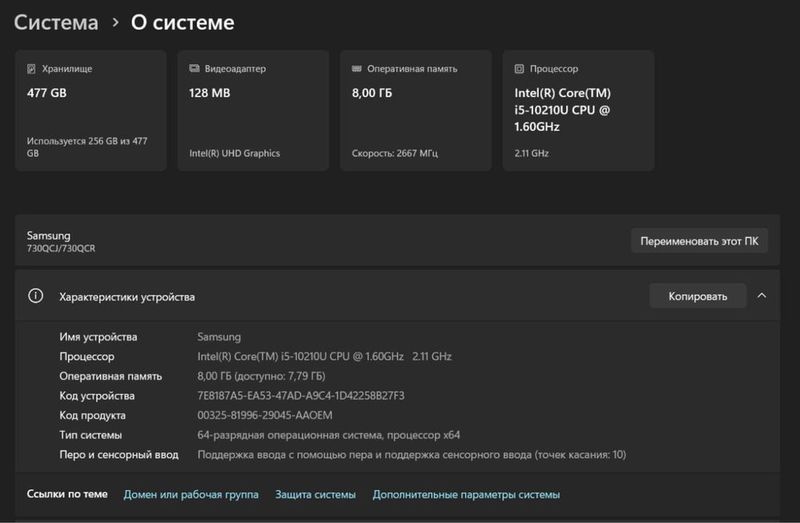This screenshot has width=800, height=523.
Task: Click 'Intel(R) UHD Graphics' text
Action: pyautogui.click(x=235, y=153)
